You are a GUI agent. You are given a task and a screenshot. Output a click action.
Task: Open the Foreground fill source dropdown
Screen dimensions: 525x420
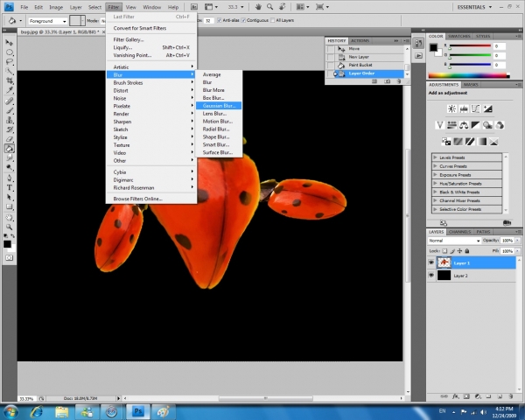[x=48, y=21]
